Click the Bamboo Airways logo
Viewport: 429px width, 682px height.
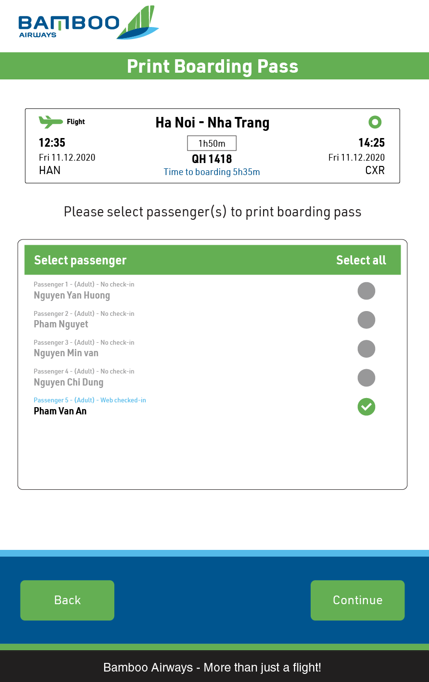coord(88,23)
